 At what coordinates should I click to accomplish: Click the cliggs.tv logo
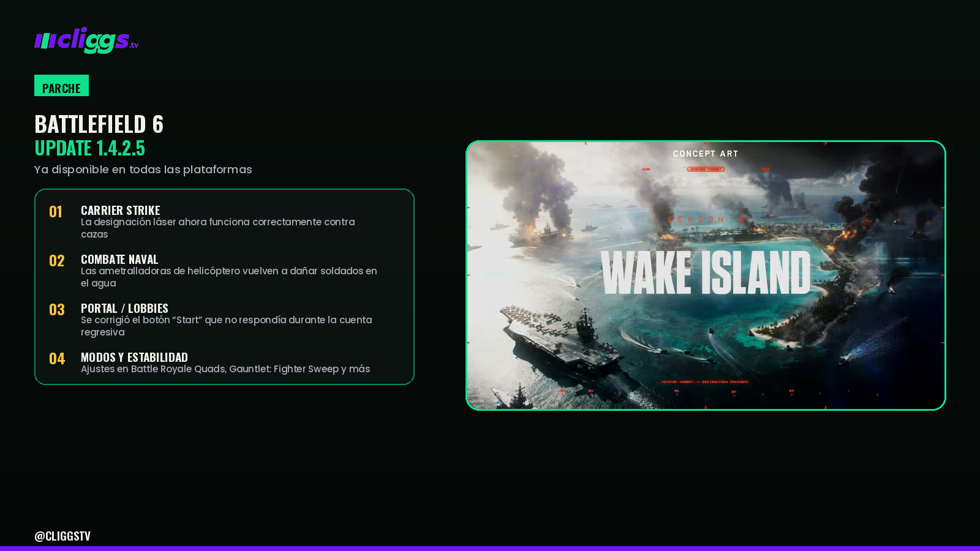(x=86, y=40)
